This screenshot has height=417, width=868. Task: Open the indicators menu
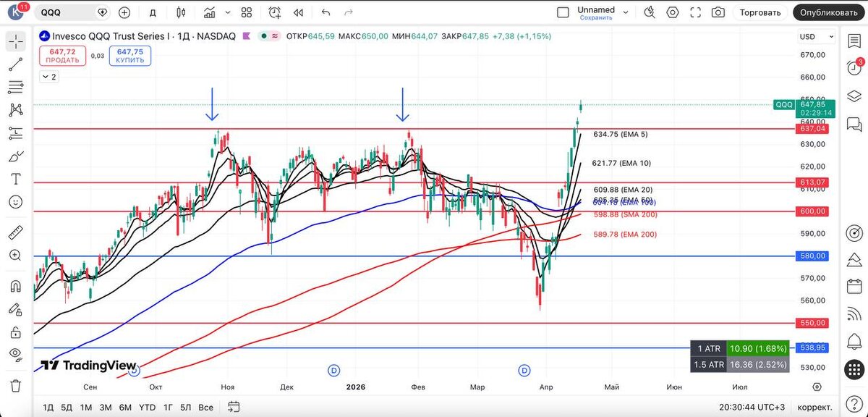click(x=210, y=12)
